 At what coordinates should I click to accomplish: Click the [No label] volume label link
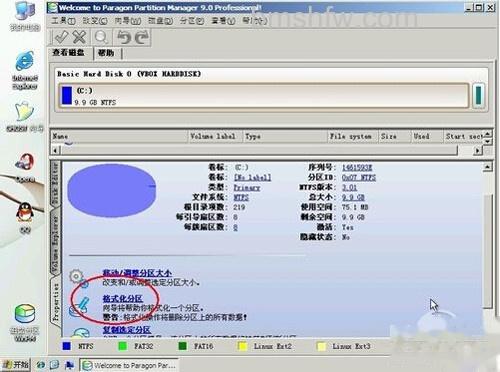(253, 177)
